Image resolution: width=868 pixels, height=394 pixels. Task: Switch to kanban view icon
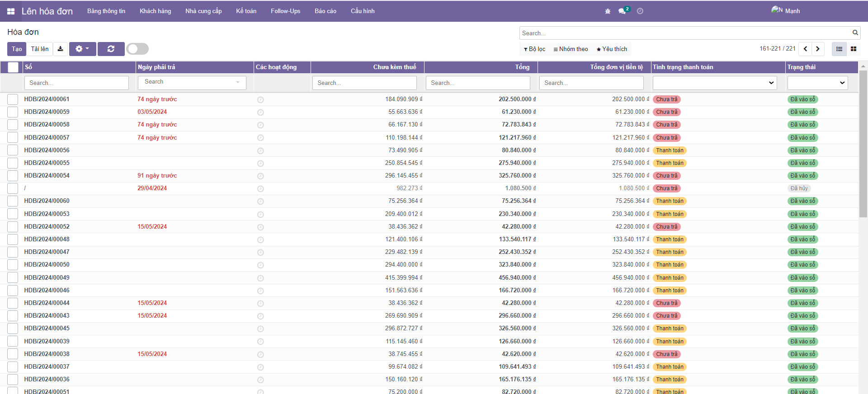854,49
